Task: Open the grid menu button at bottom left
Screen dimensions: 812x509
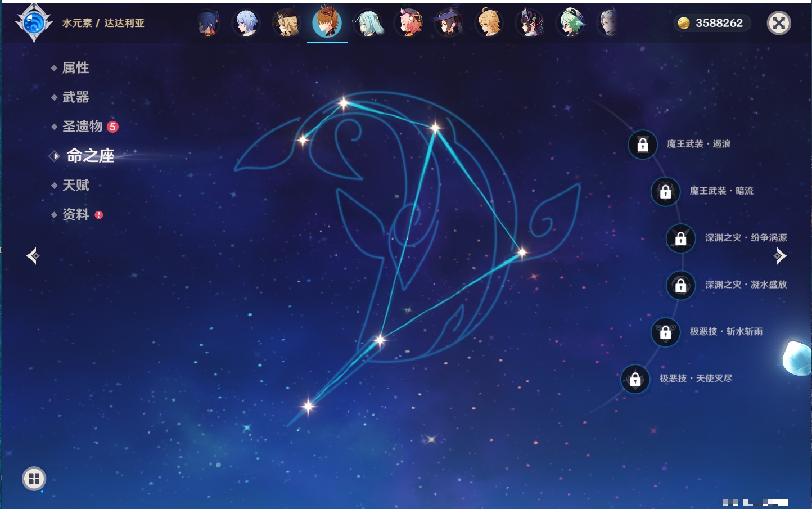Action: pyautogui.click(x=34, y=479)
